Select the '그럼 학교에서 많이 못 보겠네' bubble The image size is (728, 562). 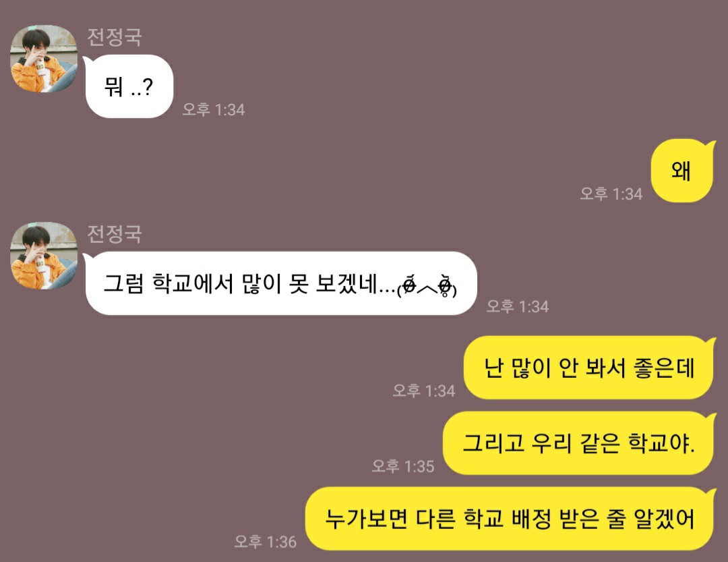280,283
